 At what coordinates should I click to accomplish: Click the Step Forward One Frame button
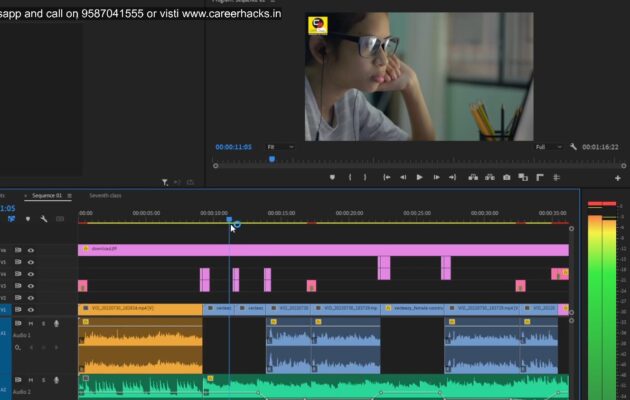(x=437, y=177)
